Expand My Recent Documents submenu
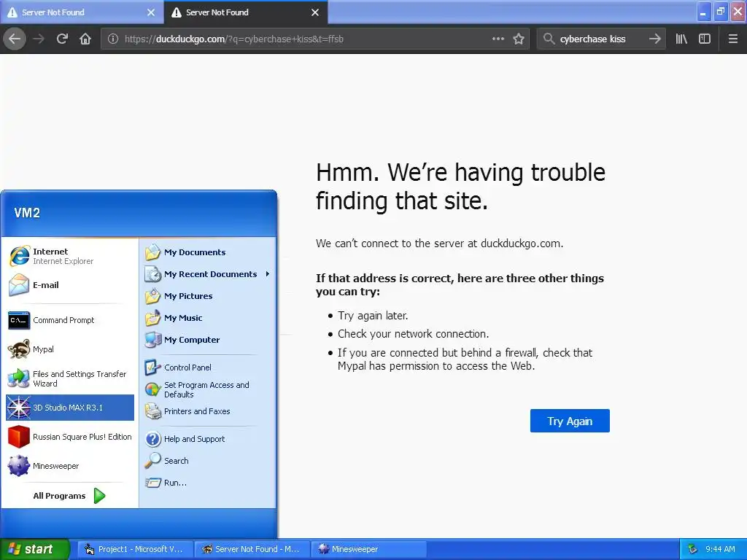Viewport: 747px width, 560px height. (207, 274)
